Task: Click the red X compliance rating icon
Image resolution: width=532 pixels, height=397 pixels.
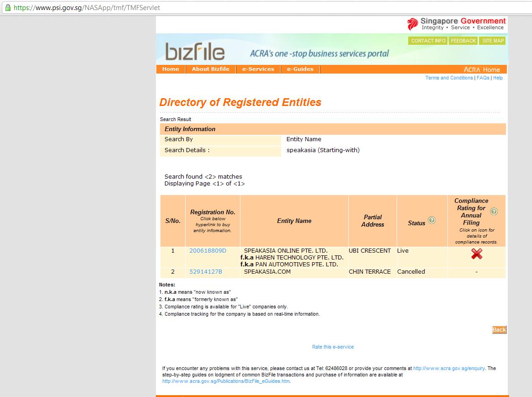Action: 477,254
